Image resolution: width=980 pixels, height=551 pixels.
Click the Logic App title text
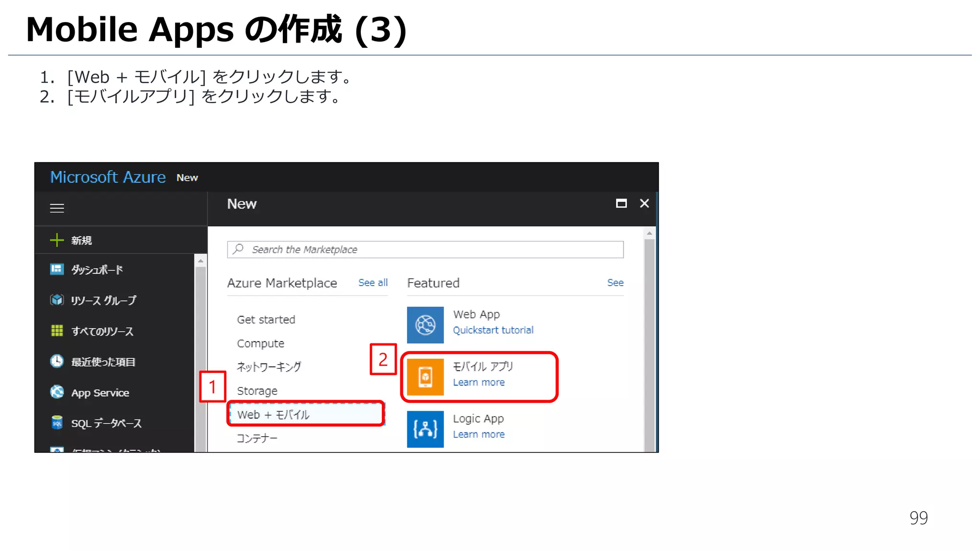pyautogui.click(x=478, y=419)
